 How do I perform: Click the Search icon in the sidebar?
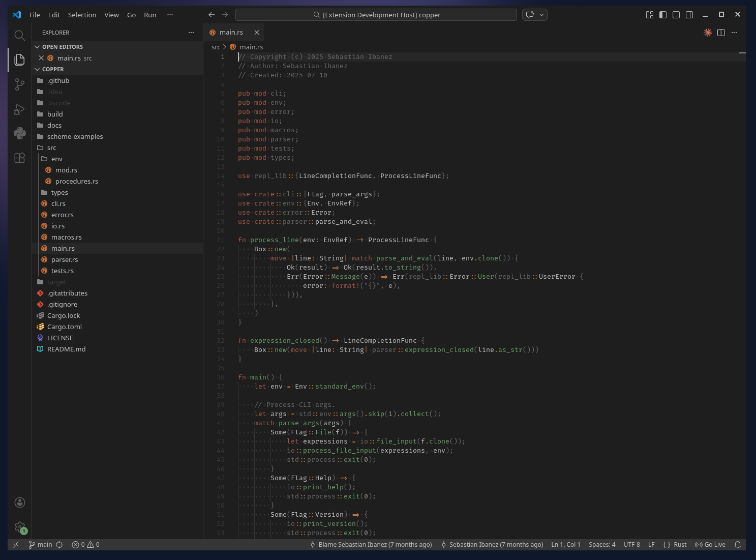(x=19, y=35)
